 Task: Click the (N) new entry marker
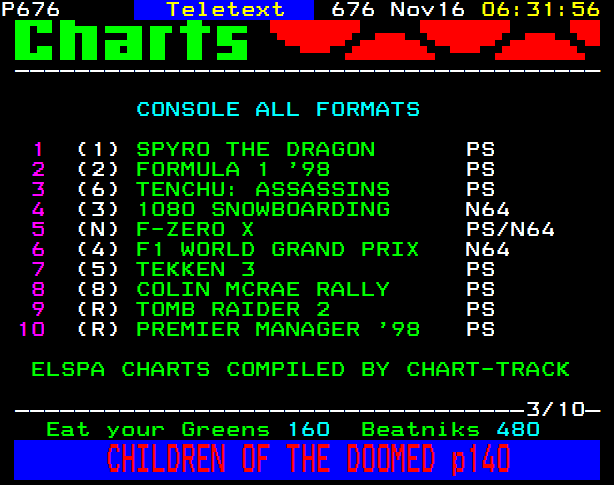(98, 229)
